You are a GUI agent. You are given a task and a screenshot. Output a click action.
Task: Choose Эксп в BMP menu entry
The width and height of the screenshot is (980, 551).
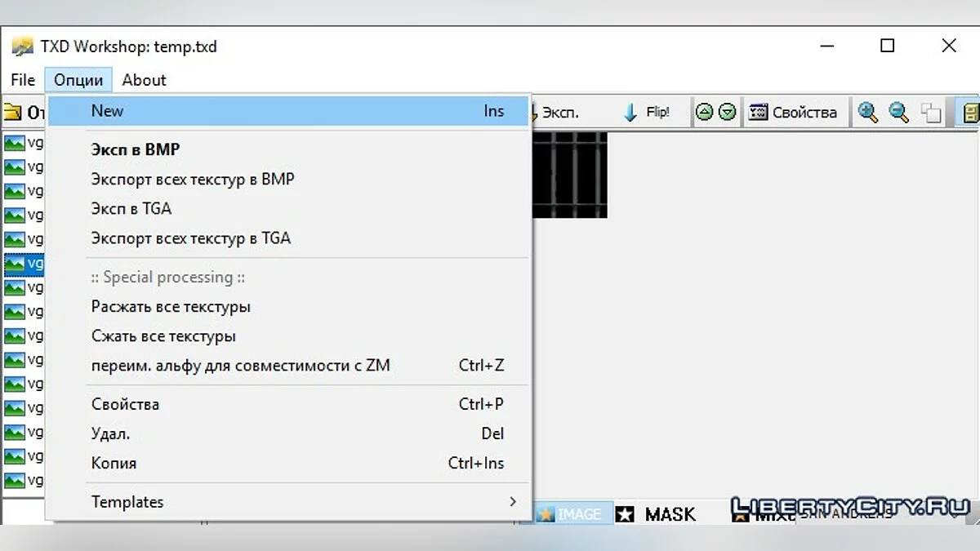pyautogui.click(x=136, y=150)
